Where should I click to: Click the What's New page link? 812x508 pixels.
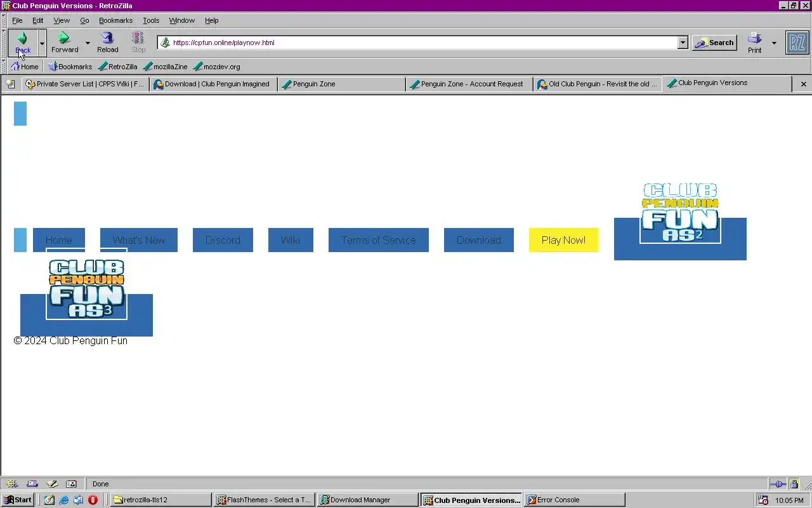coord(139,240)
